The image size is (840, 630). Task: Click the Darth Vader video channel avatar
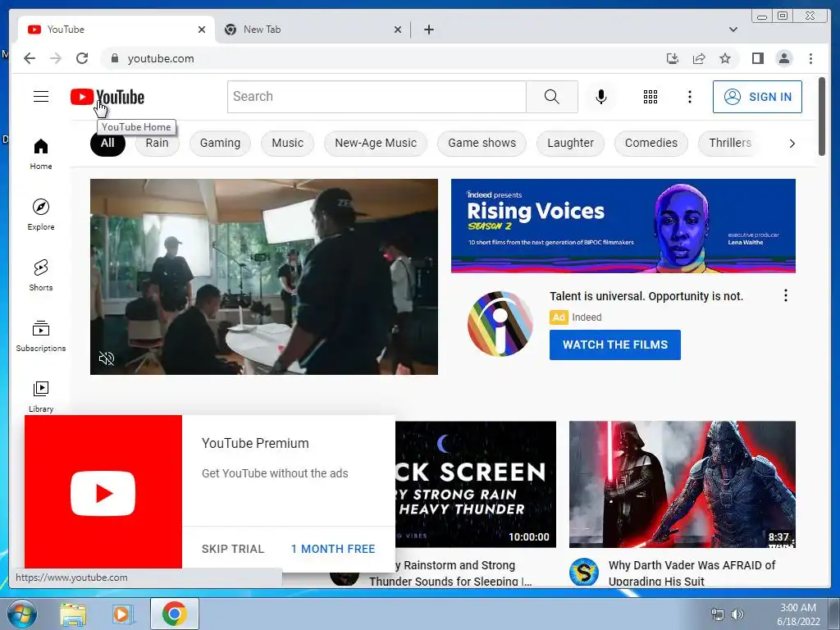coord(583,572)
